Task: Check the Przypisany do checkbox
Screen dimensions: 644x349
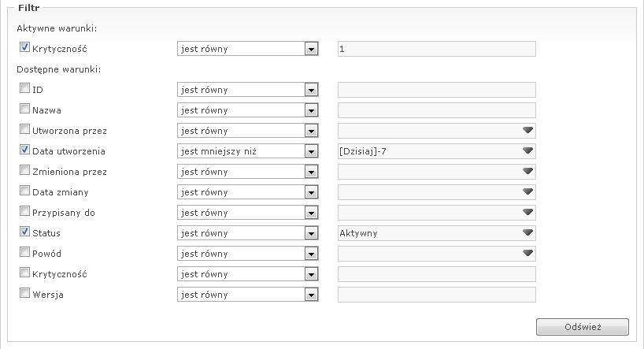Action: pyautogui.click(x=24, y=212)
